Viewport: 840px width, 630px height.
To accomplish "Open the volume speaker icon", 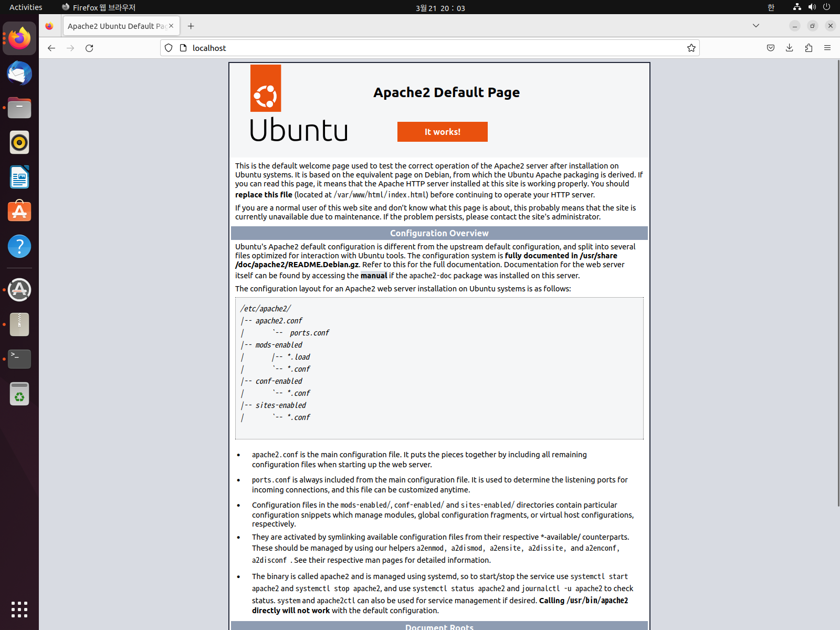I will pos(812,7).
